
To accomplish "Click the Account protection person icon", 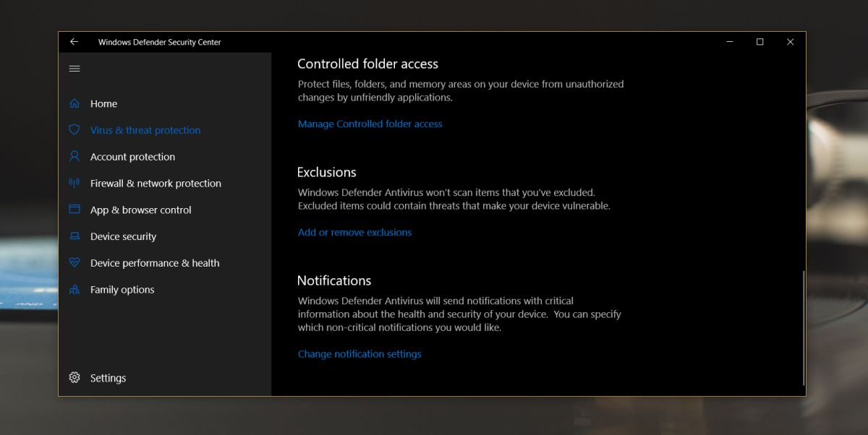I will (75, 157).
